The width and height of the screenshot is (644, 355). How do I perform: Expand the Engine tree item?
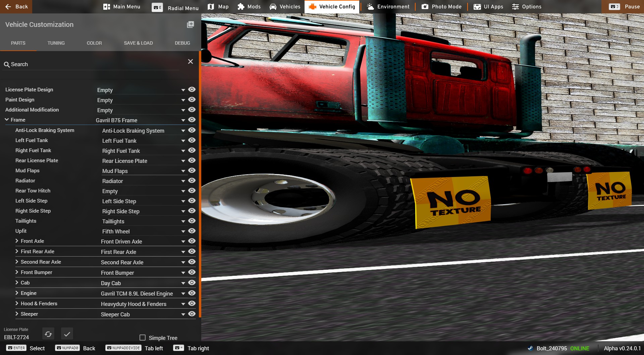[17, 293]
